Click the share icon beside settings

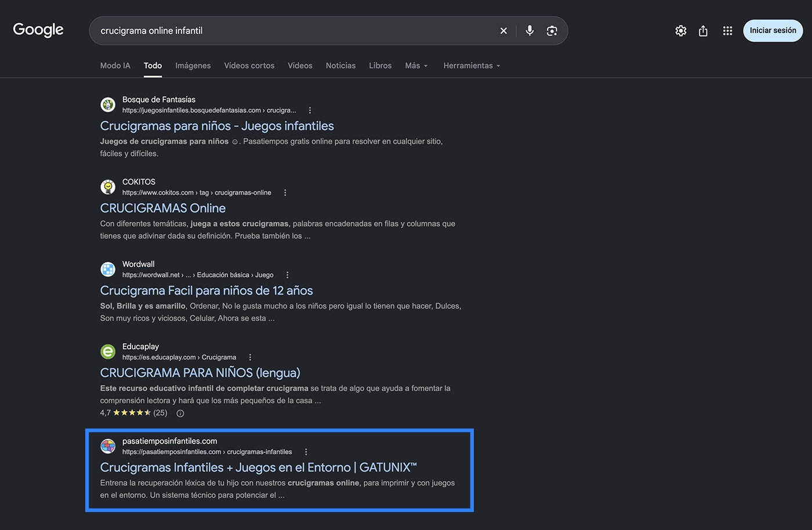[x=703, y=31]
